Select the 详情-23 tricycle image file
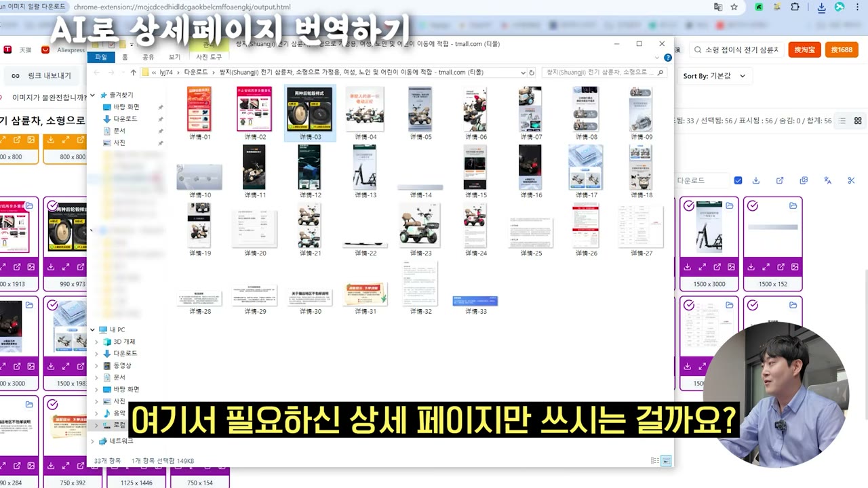The height and width of the screenshot is (488, 868). tap(420, 229)
